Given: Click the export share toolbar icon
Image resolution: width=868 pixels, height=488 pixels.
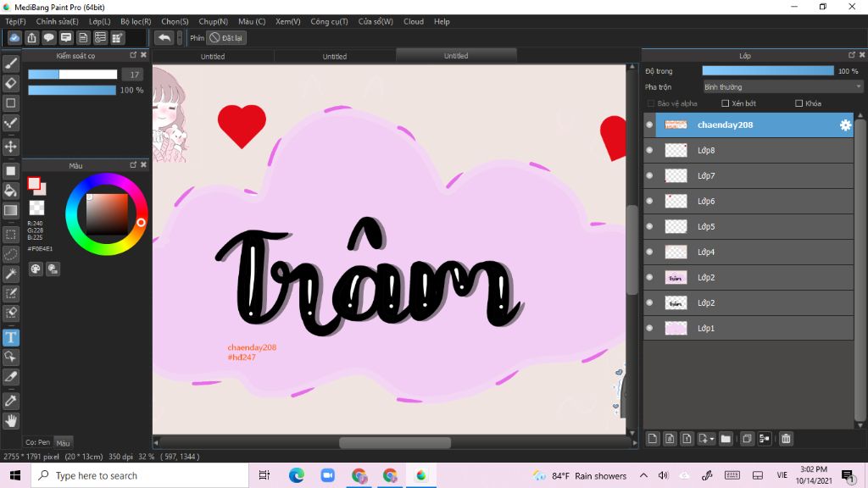Looking at the screenshot, I should (31, 37).
